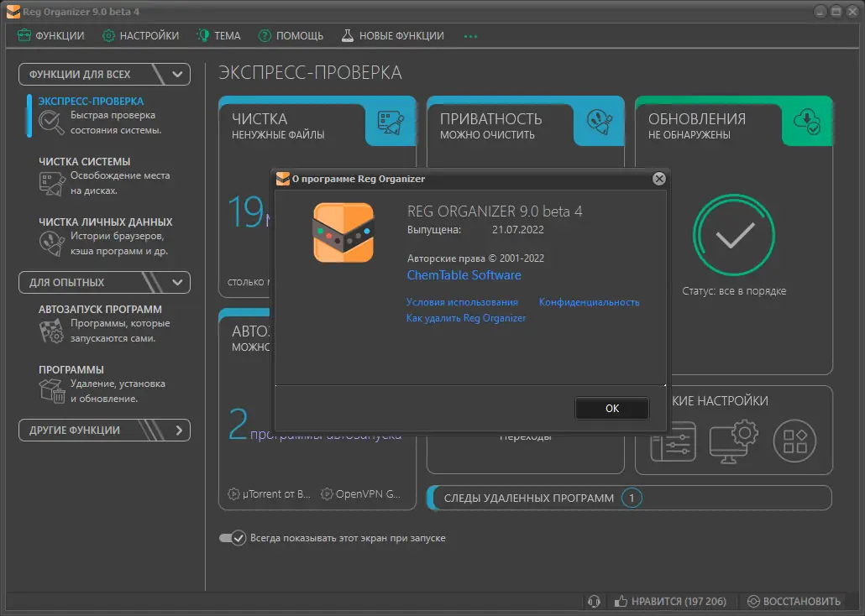Select ЧИСТКА СИСТЕМЫ in the sidebar
This screenshot has height=616, width=865.
tap(85, 162)
